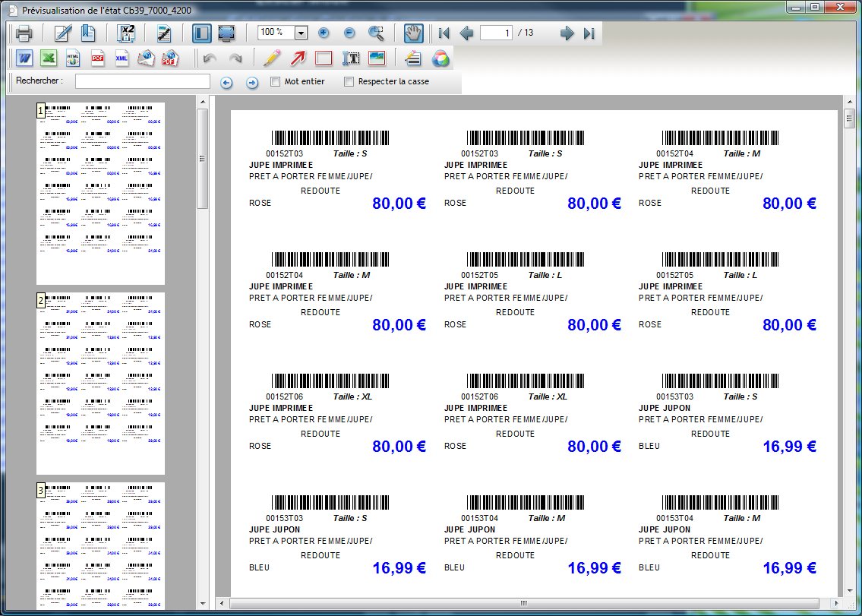Print the report with the printer icon
The height and width of the screenshot is (616, 862).
(x=24, y=33)
